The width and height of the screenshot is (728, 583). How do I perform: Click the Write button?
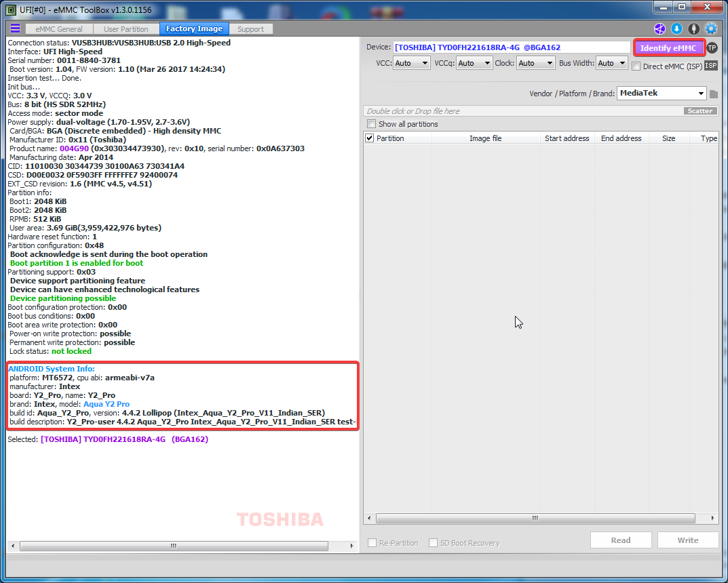(x=687, y=540)
